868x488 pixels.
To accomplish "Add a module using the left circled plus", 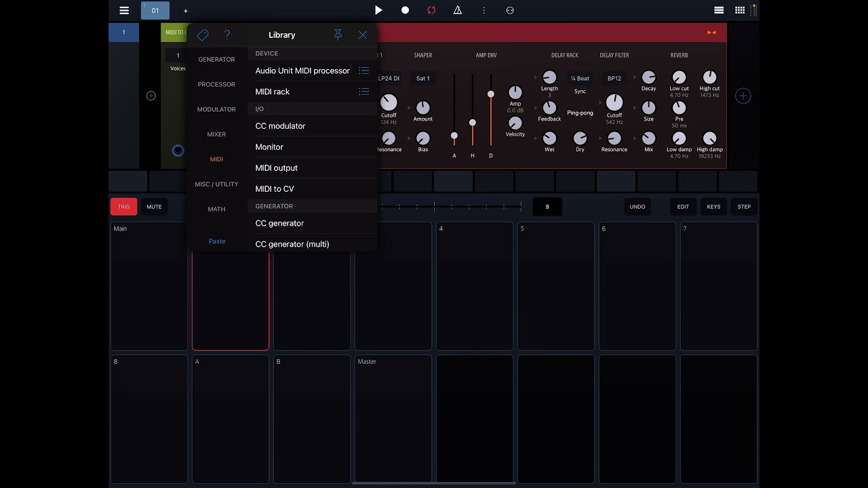I will pyautogui.click(x=151, y=96).
